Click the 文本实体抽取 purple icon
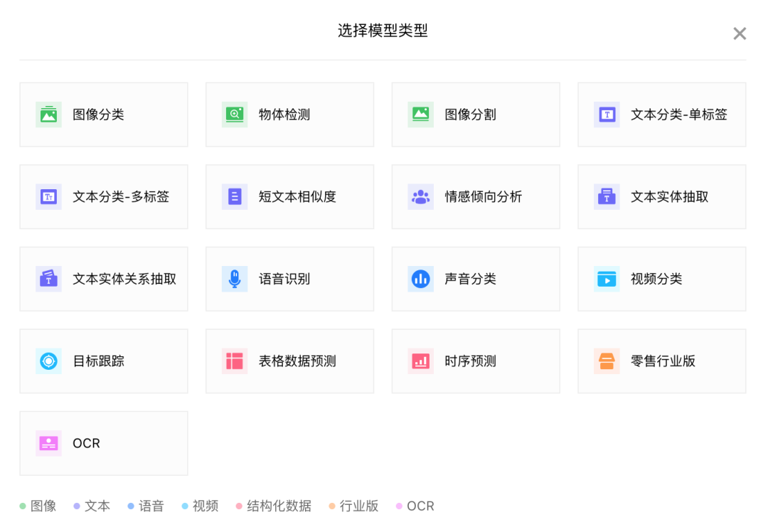 click(607, 197)
